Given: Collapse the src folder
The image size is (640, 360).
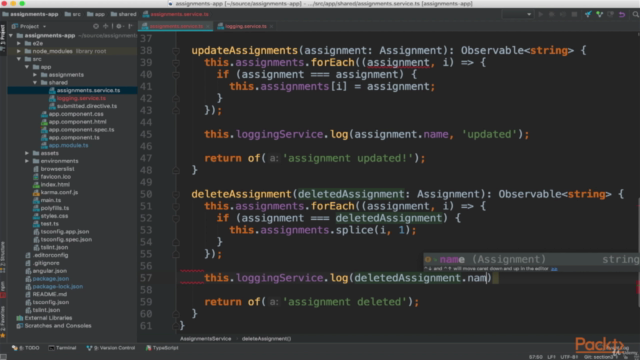Looking at the screenshot, I should click(19, 59).
